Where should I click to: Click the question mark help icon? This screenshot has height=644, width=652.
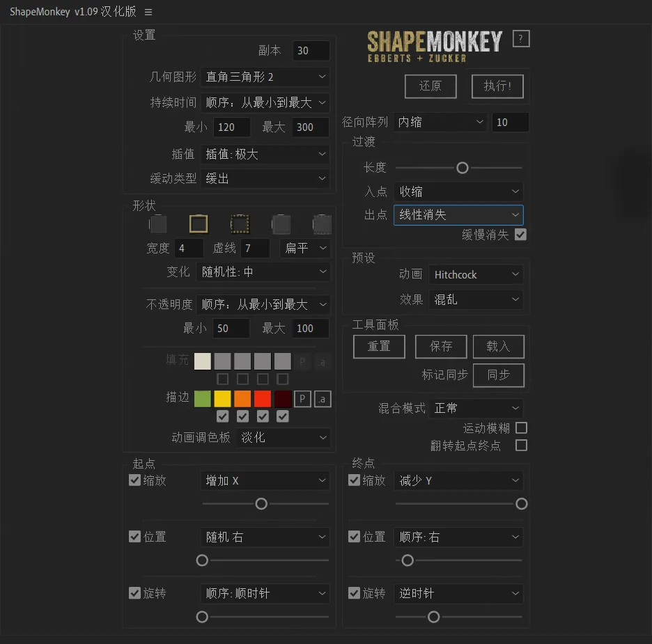pos(521,39)
